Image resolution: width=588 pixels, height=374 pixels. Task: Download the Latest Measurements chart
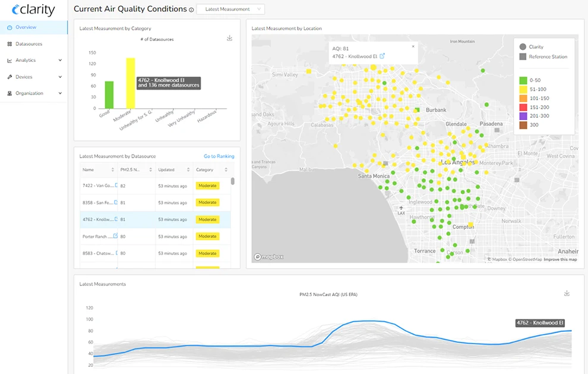pos(567,293)
